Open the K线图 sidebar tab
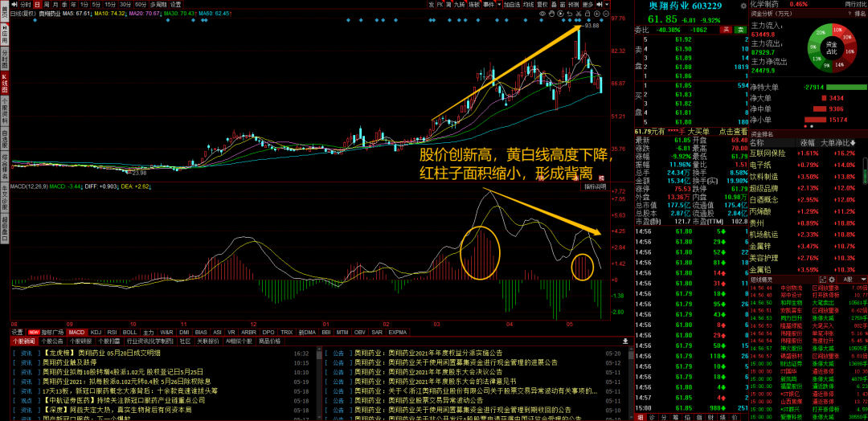 (5, 84)
